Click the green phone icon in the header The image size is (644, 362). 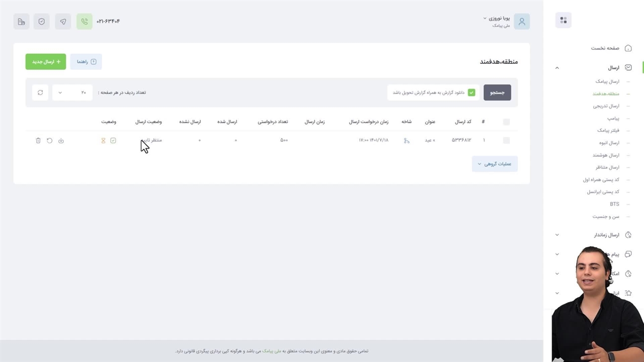85,22
